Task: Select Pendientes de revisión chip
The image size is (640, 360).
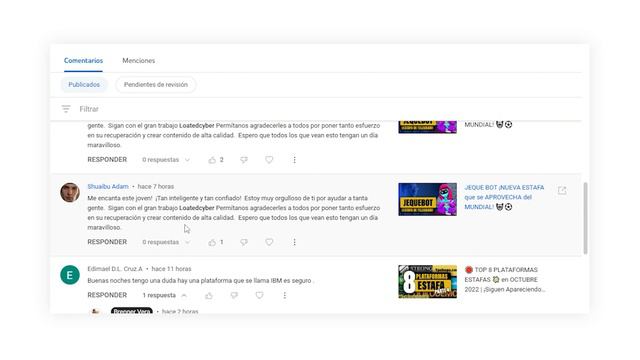Action: pyautogui.click(x=156, y=84)
